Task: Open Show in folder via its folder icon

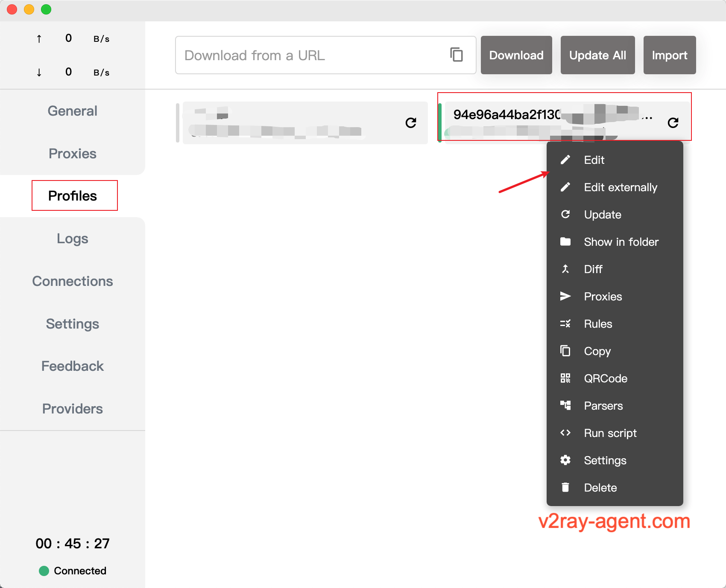Action: click(x=565, y=242)
